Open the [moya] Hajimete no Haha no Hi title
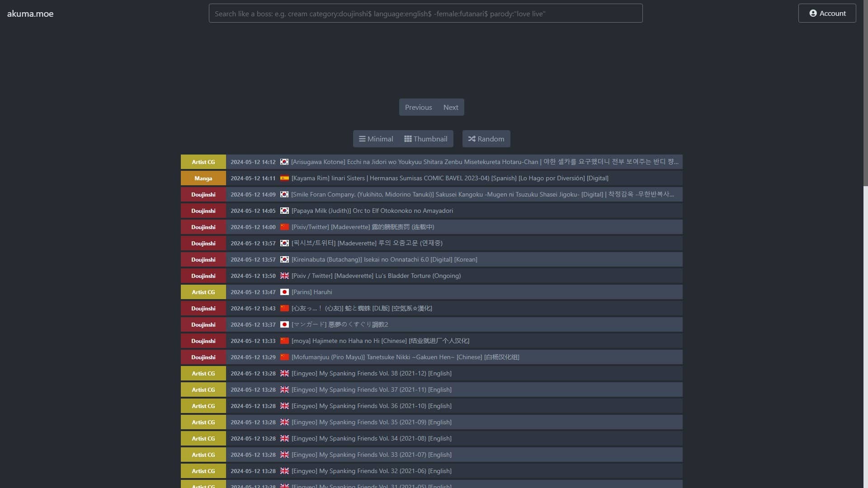 tap(380, 341)
